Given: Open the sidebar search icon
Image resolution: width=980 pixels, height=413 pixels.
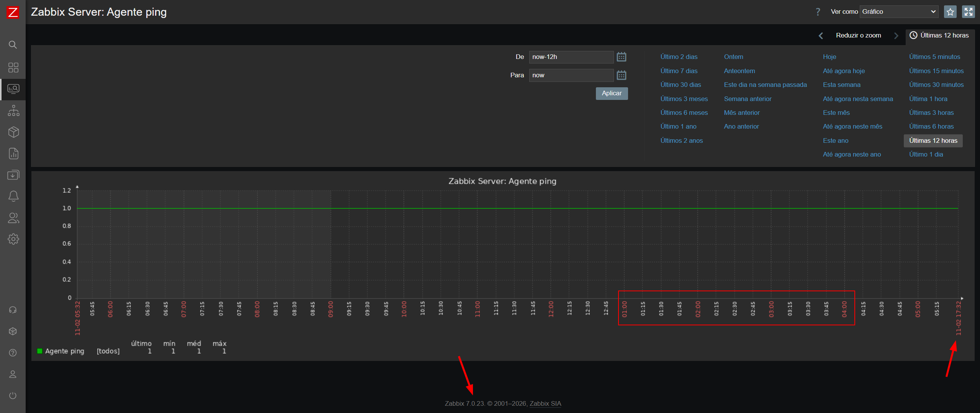Looking at the screenshot, I should tap(13, 45).
